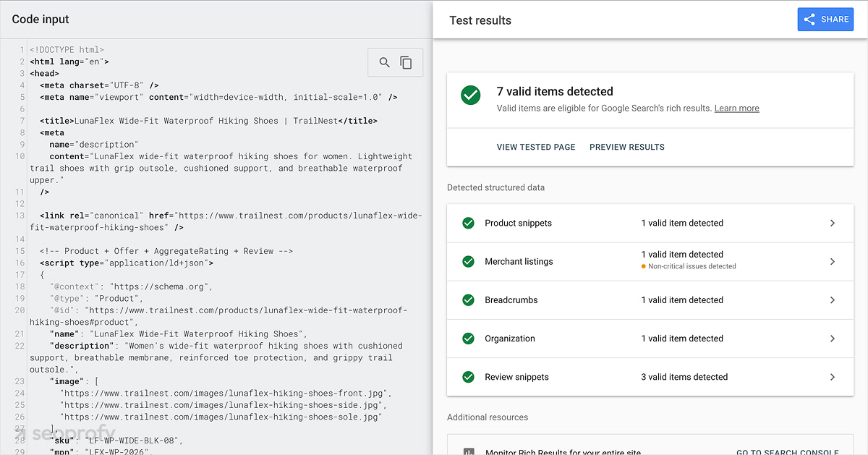
Task: Click the html lang="en" code line
Action: point(69,61)
